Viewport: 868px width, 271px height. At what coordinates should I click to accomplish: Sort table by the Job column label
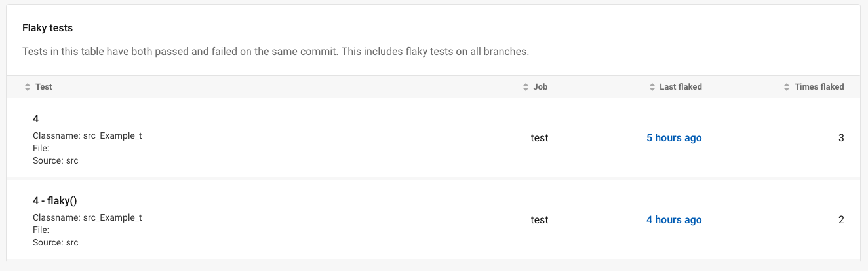click(x=540, y=87)
